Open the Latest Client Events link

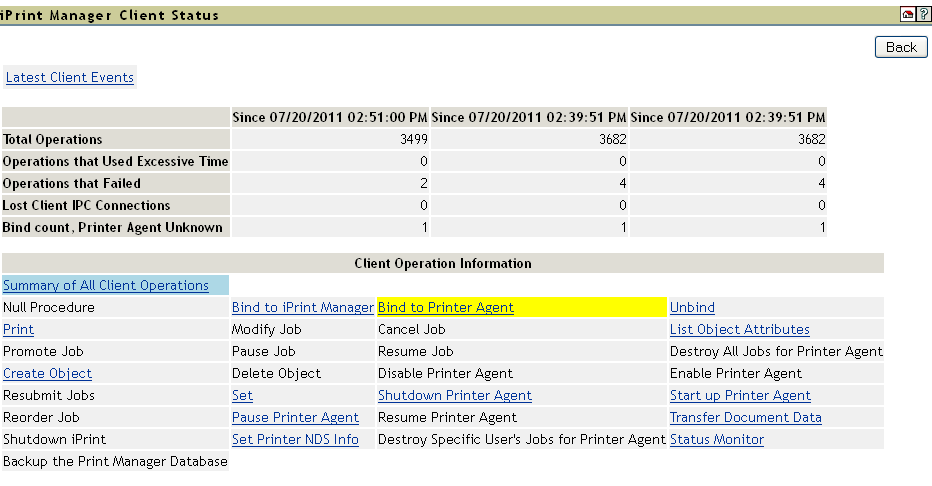pyautogui.click(x=70, y=77)
